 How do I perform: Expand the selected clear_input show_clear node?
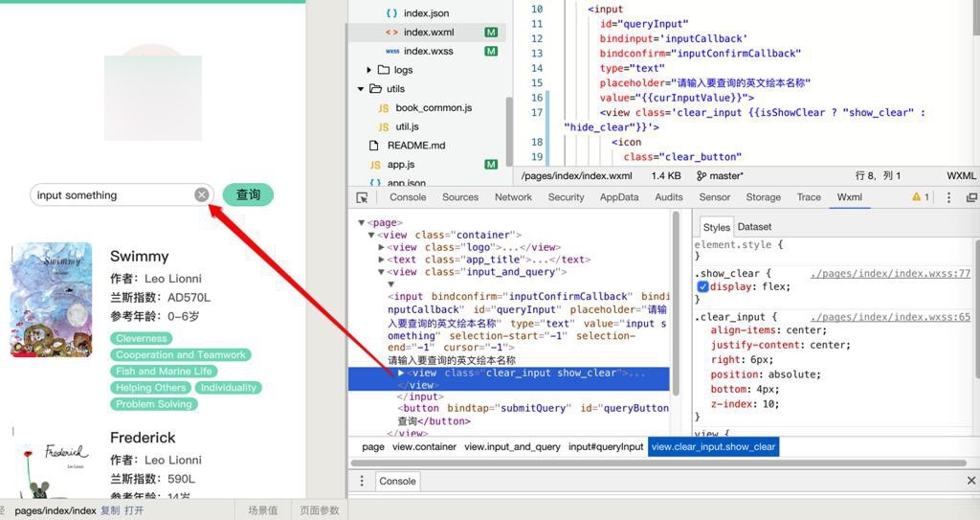[401, 373]
